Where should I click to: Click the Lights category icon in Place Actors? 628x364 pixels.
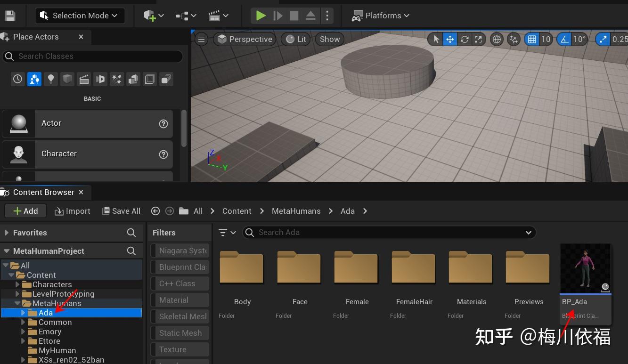51,79
